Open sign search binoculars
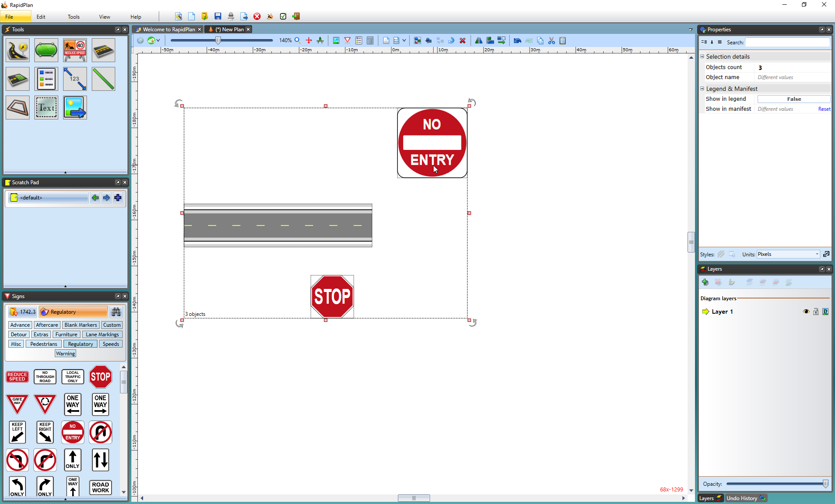Screen dimensions: 835x504 (116, 312)
